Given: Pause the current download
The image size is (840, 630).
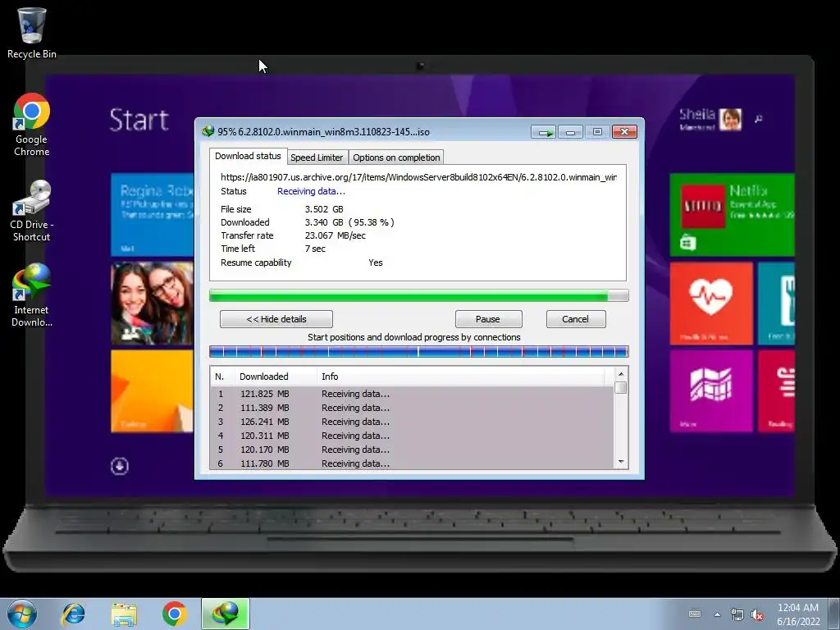Looking at the screenshot, I should 487,319.
